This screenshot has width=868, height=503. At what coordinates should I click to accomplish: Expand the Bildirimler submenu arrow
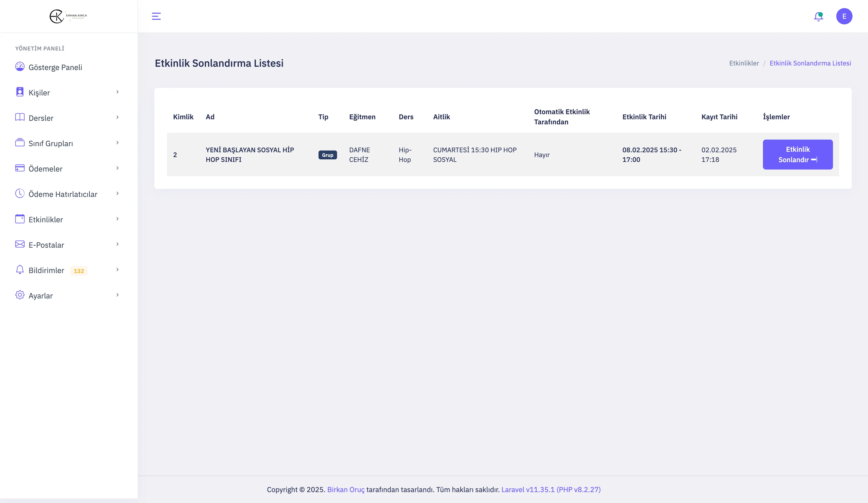tap(118, 270)
